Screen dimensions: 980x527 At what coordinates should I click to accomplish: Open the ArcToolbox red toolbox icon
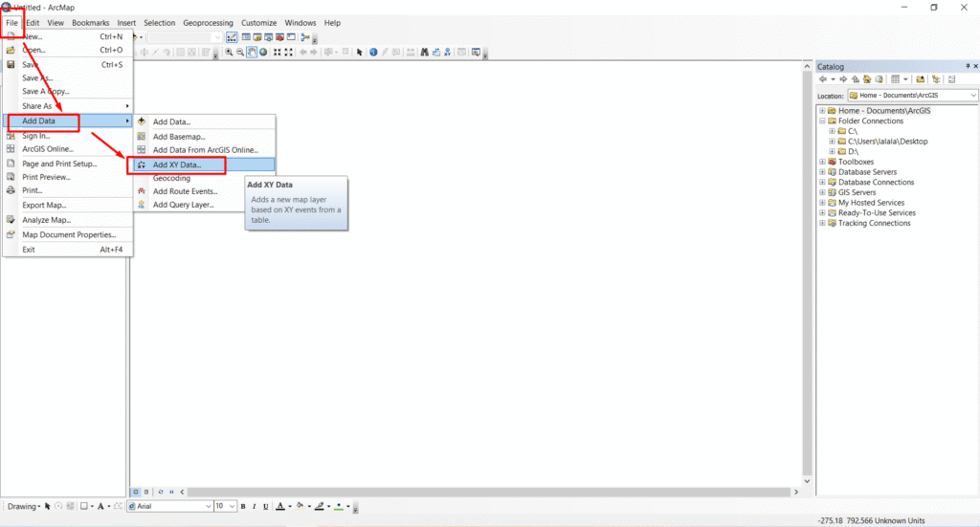point(280,37)
